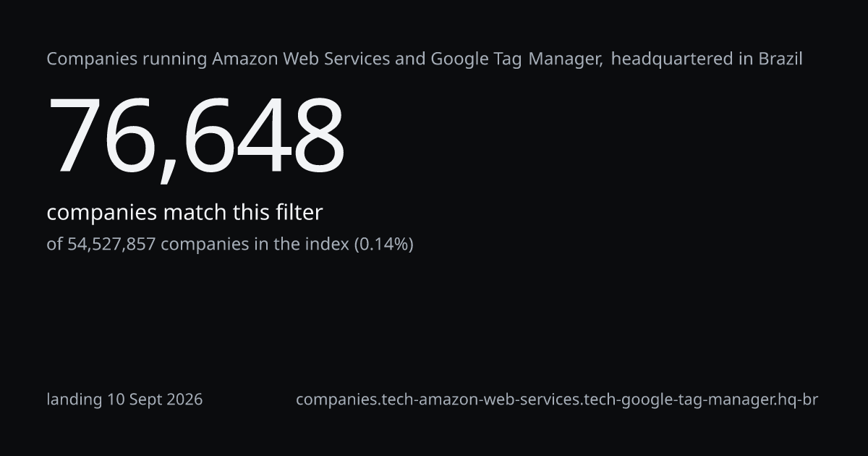Image resolution: width=868 pixels, height=456 pixels.
Task: Click the word Brazil in the heading
Action: pyautogui.click(x=780, y=59)
